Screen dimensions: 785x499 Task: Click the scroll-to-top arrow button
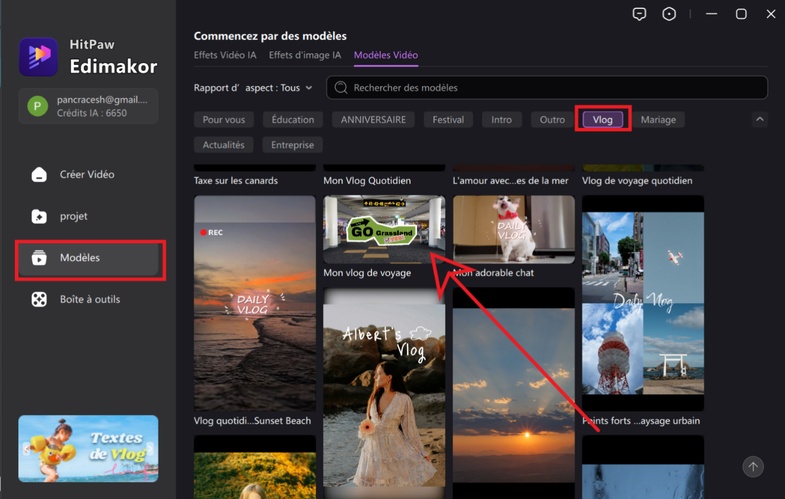(753, 467)
